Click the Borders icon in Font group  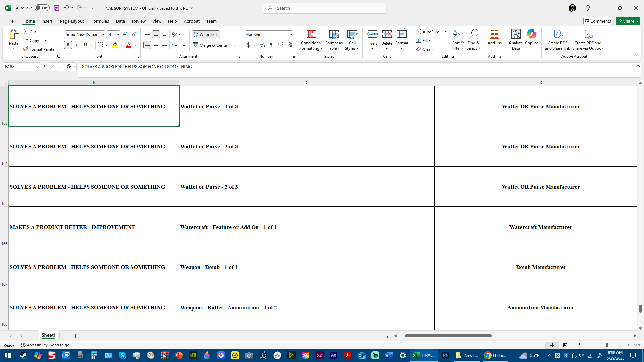point(100,45)
